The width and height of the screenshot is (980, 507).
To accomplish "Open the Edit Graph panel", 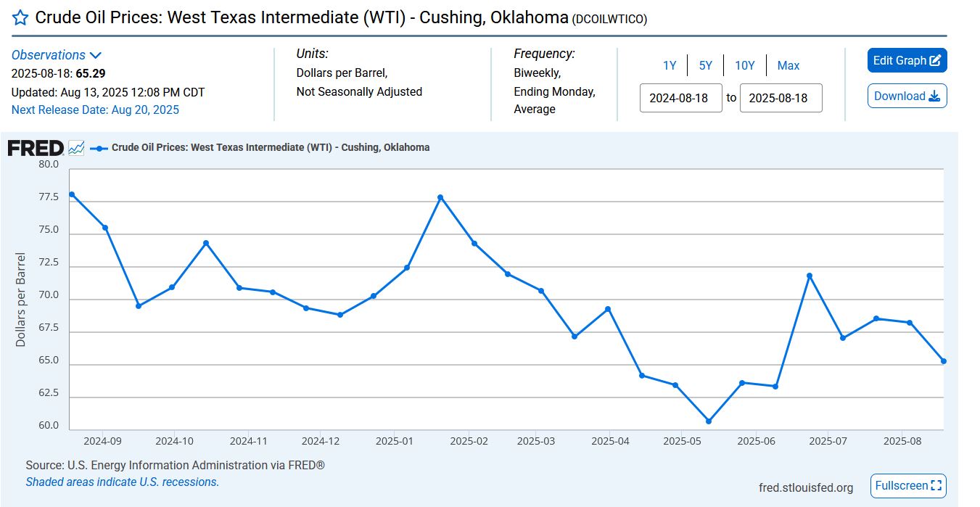I will point(907,61).
